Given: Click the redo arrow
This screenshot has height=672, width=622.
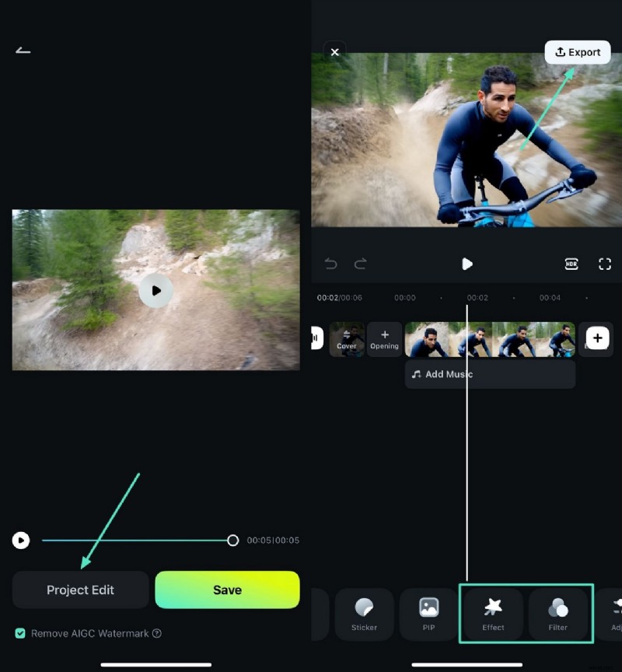Looking at the screenshot, I should (x=359, y=264).
